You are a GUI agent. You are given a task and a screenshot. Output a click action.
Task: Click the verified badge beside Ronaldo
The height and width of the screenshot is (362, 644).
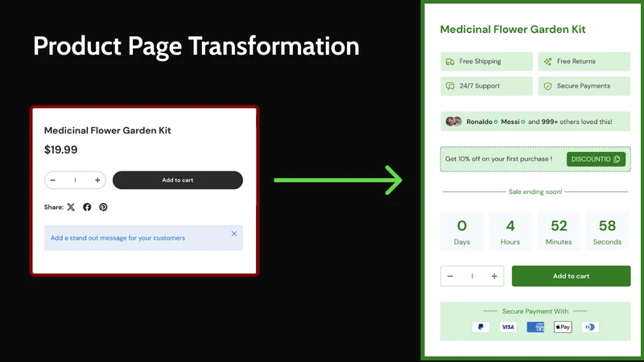pyautogui.click(x=496, y=122)
